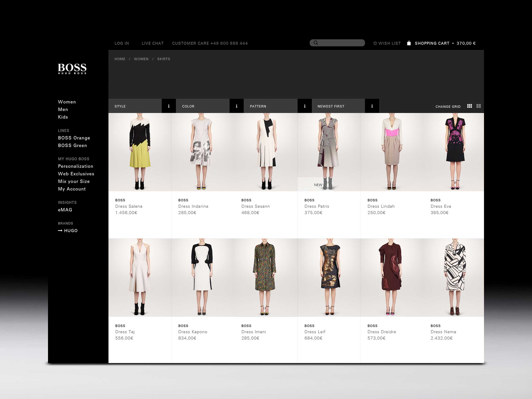Open Personalization in My Hugo Boss
The image size is (532, 399).
(75, 166)
